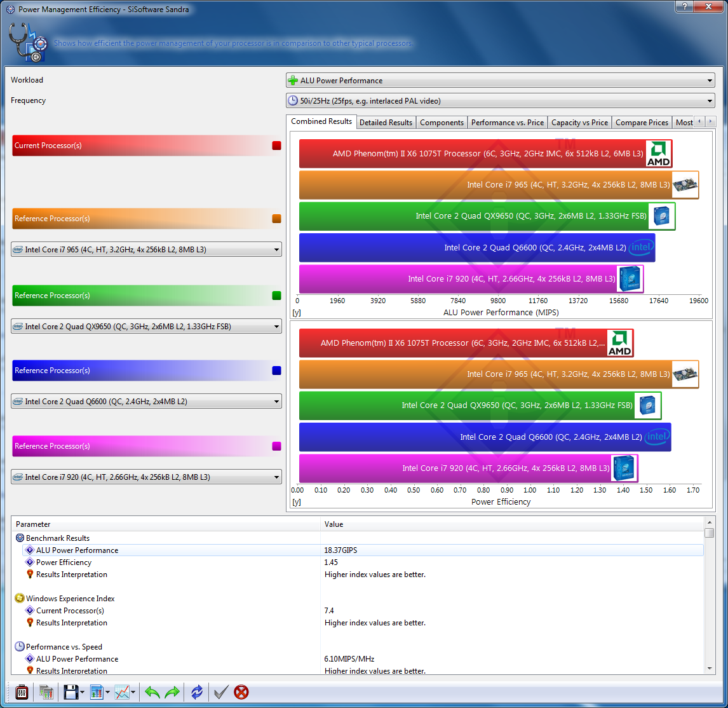
Task: Click the results list scrollbar thumb
Action: pyautogui.click(x=709, y=533)
